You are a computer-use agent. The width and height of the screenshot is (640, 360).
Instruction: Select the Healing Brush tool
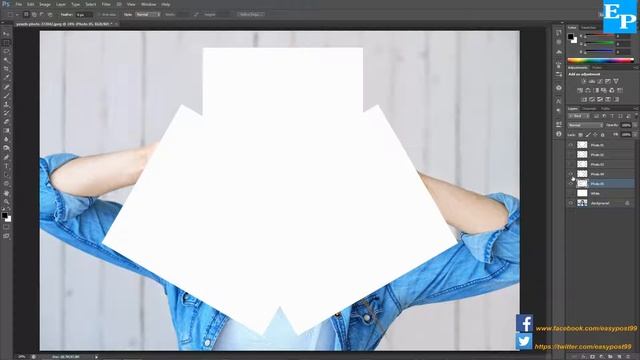coord(6,87)
